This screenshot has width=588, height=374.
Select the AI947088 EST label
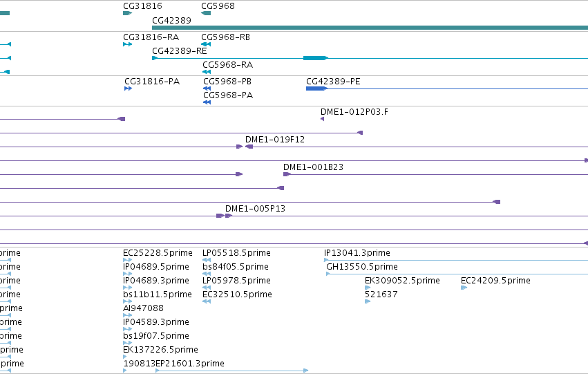(x=143, y=308)
